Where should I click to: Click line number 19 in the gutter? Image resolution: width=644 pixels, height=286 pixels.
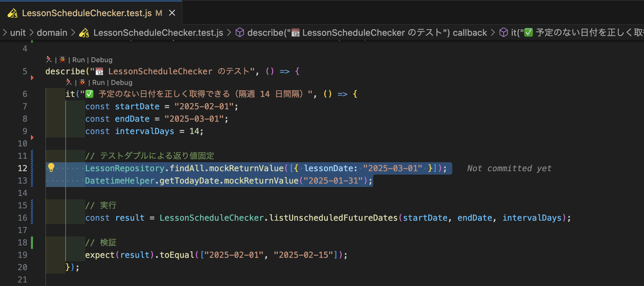[22, 255]
